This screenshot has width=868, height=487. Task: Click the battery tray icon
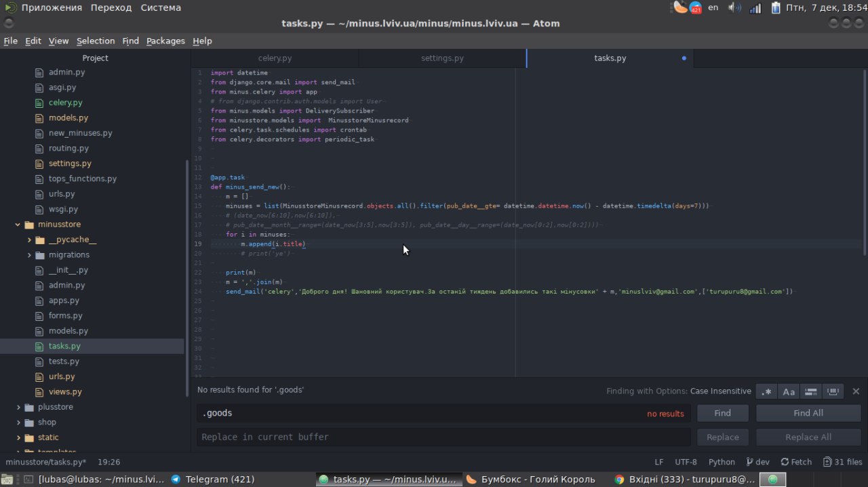tap(776, 7)
